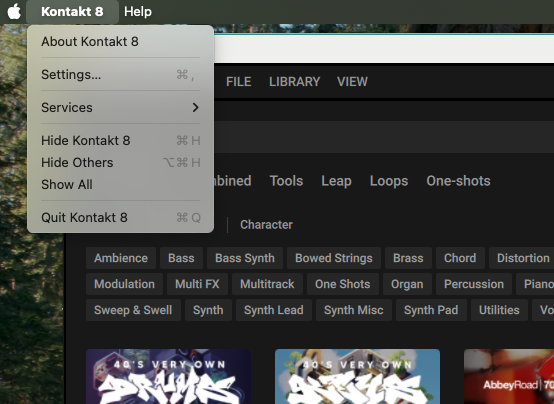Viewport: 554px width, 404px height.
Task: Click the One Shots tag
Action: tap(342, 284)
